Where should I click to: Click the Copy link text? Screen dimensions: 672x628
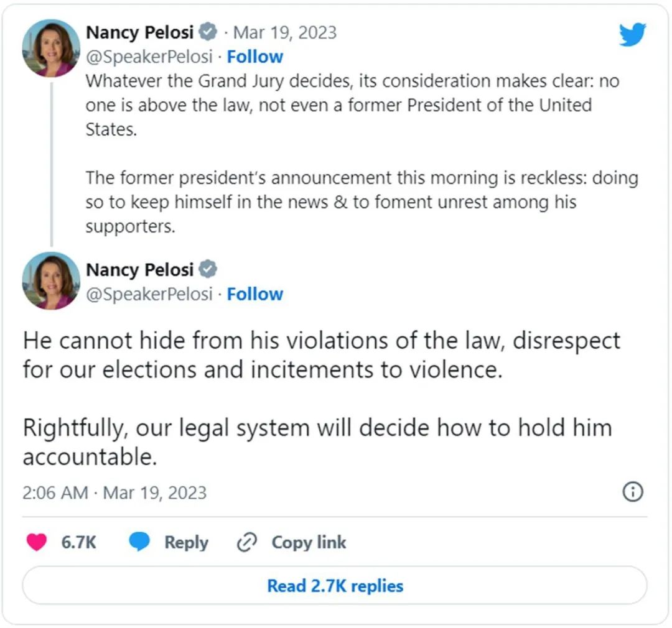tap(309, 542)
